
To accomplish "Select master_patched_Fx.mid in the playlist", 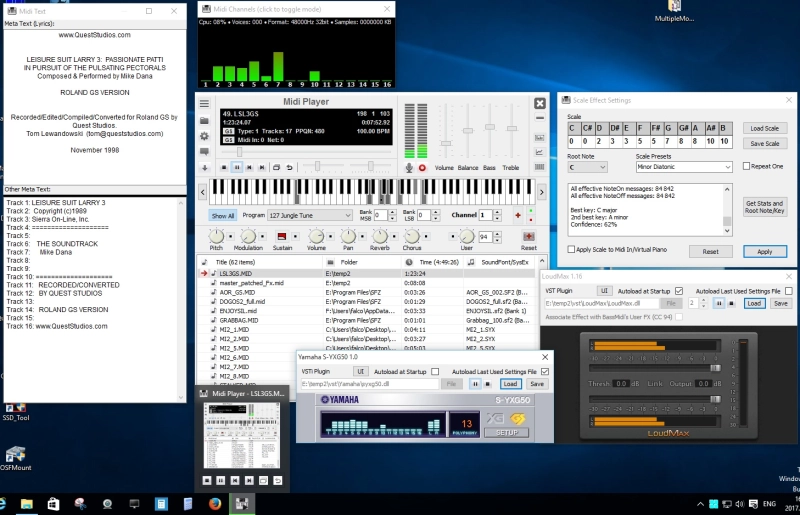I will [x=367, y=283].
